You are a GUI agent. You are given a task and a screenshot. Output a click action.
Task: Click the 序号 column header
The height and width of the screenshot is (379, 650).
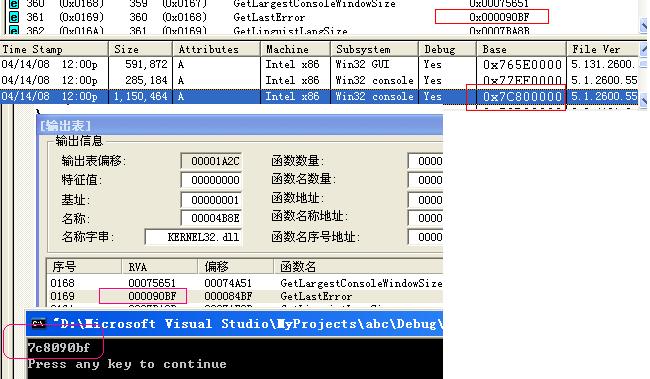pos(84,267)
